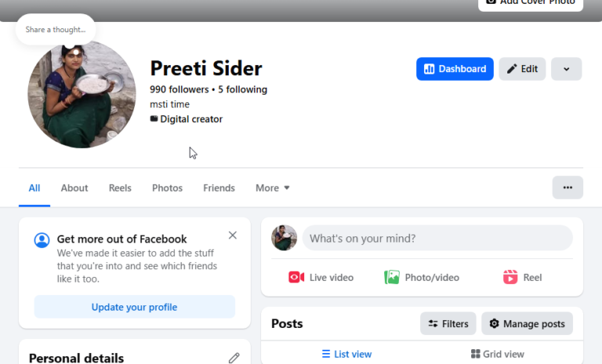Click the What's on your mind field
This screenshot has height=364, width=602.
click(437, 238)
